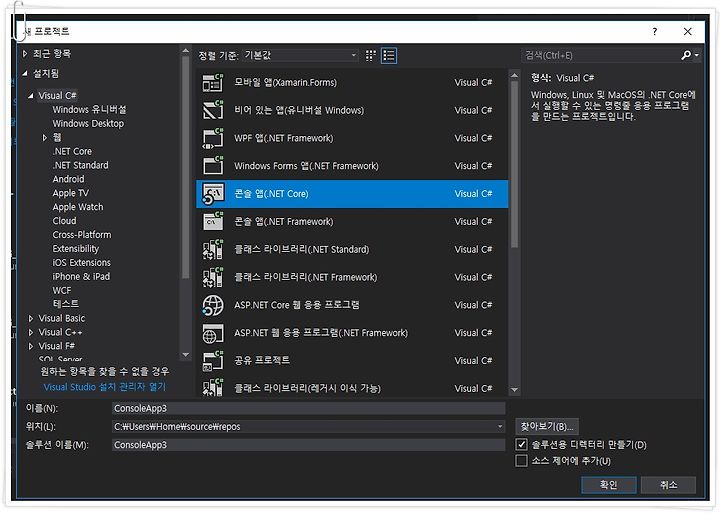Screen dimensions: 720x514
Task: Click the category tree scroll up arrow
Action: coord(186,51)
